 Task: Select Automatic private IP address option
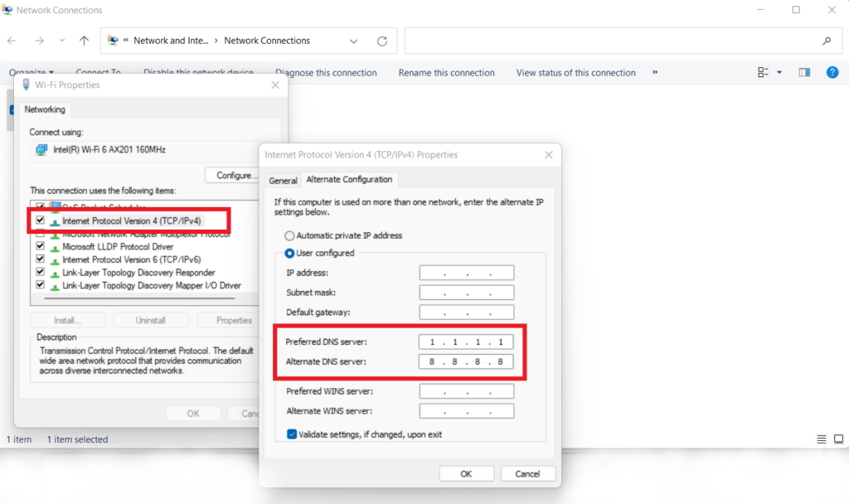click(289, 235)
